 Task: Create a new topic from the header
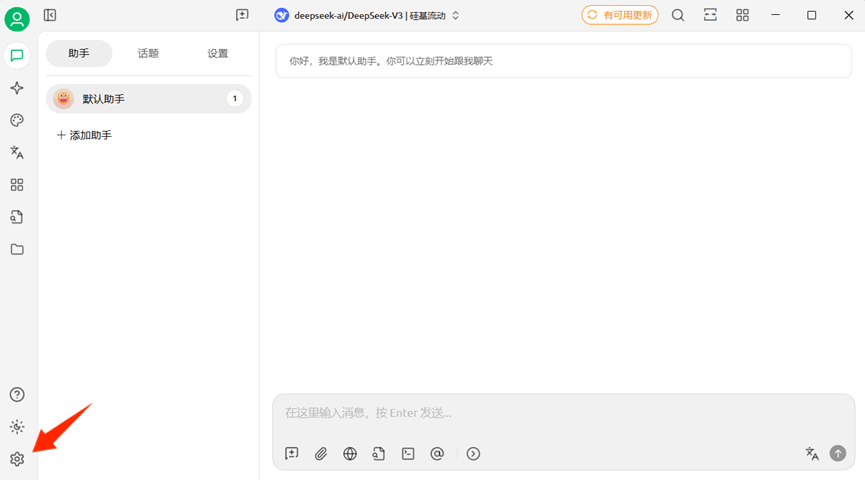click(242, 15)
